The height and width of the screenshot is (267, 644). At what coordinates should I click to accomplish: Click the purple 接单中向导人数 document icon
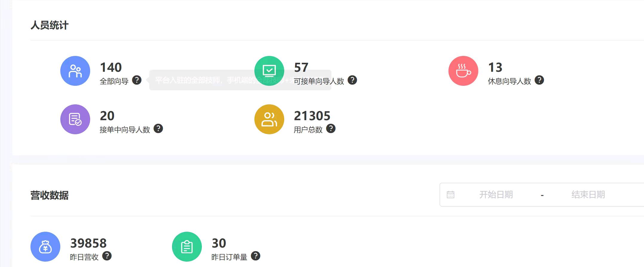click(x=75, y=119)
